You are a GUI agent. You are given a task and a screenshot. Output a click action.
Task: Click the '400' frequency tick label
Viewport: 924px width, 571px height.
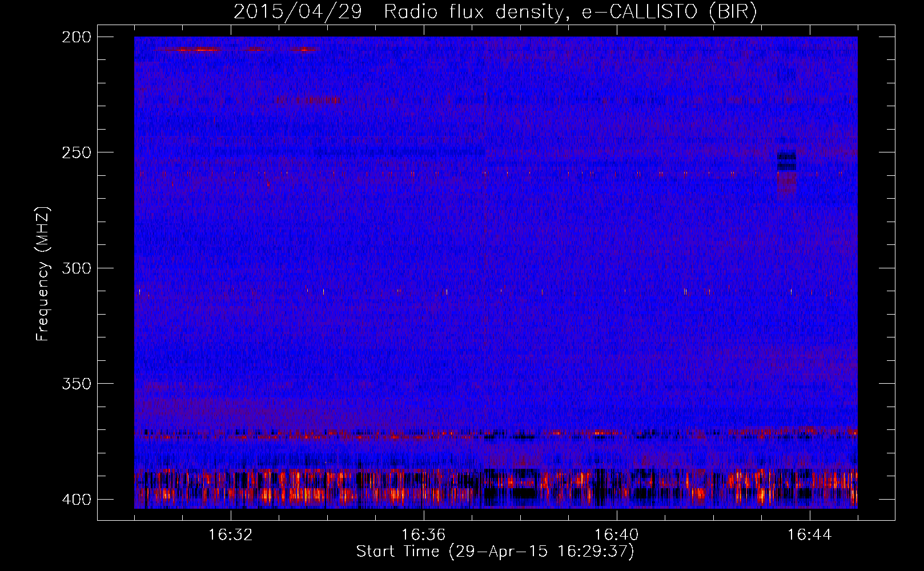pos(76,500)
